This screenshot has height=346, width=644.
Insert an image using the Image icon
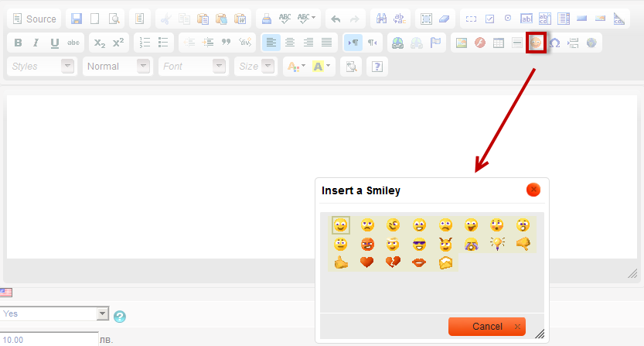(461, 43)
